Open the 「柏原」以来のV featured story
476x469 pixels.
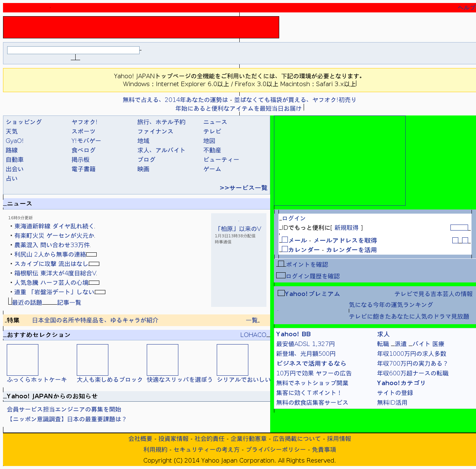tap(239, 229)
